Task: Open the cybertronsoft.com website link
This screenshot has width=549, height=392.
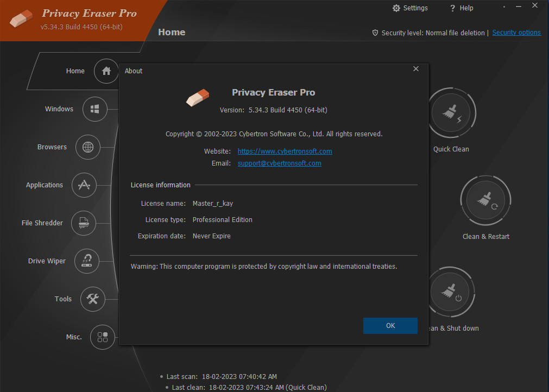Action: 285,151
